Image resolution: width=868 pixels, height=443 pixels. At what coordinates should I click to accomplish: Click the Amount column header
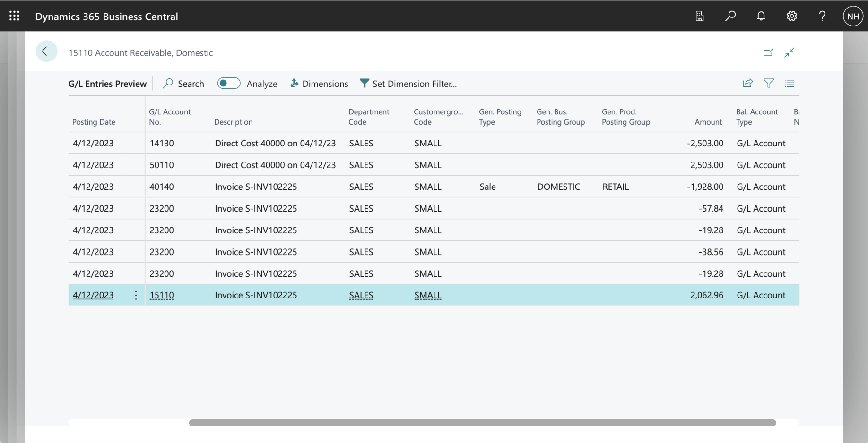coord(708,122)
